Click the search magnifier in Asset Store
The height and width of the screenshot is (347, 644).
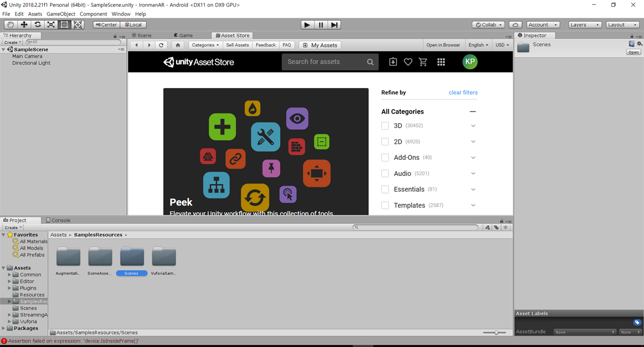click(x=370, y=62)
